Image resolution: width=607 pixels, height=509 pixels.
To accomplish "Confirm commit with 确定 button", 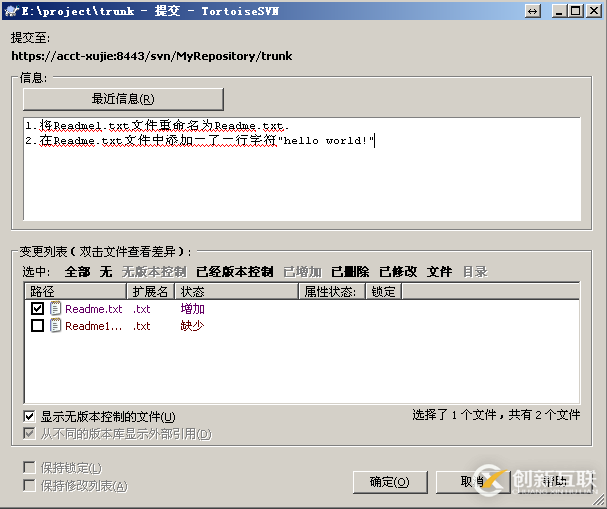I will click(x=390, y=482).
